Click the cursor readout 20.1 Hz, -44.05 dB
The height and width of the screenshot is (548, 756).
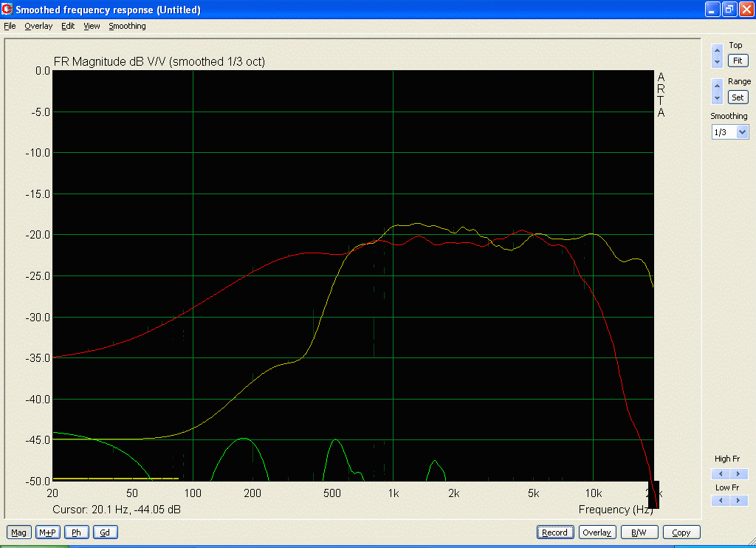[x=116, y=510]
